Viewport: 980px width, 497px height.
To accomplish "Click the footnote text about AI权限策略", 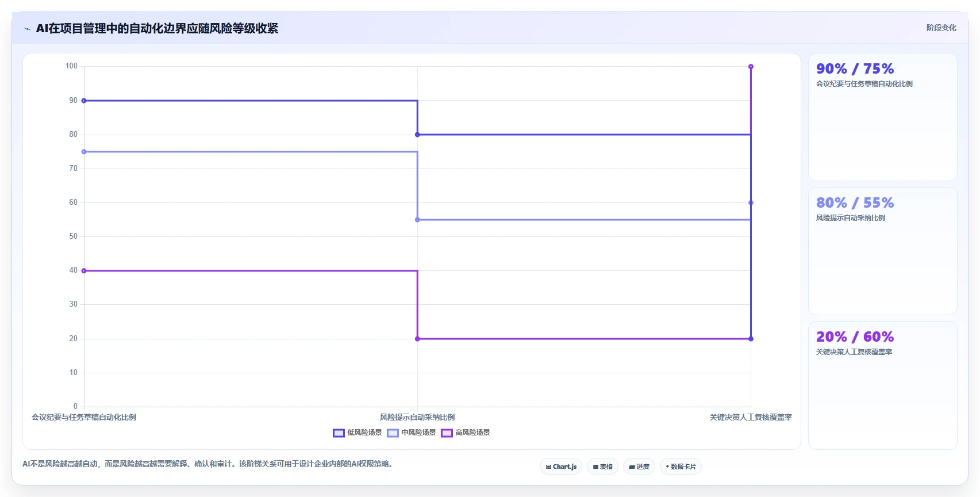I will (209, 464).
